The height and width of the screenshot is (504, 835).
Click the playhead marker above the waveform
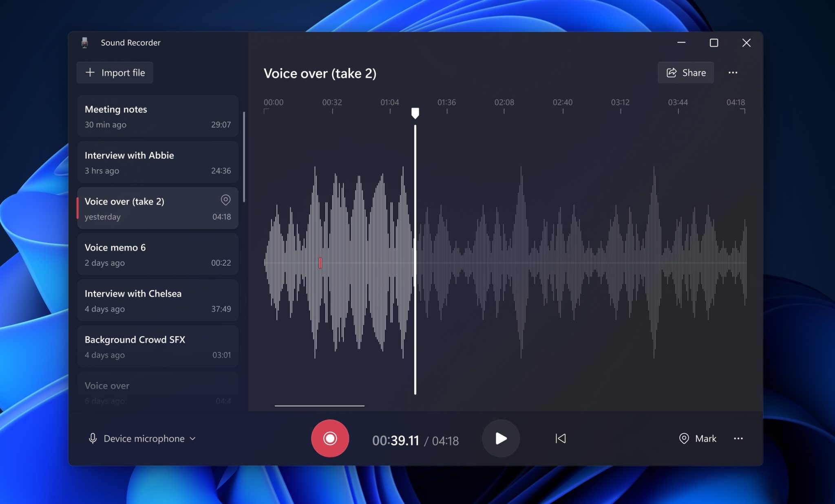click(415, 112)
